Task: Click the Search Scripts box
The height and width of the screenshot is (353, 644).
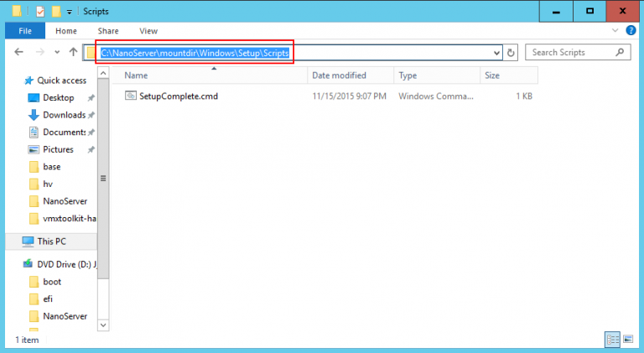Action: [x=578, y=52]
